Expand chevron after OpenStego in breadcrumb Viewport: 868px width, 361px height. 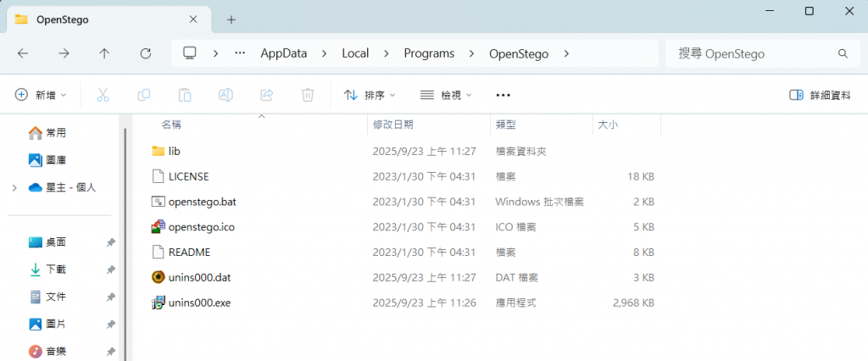coord(565,53)
